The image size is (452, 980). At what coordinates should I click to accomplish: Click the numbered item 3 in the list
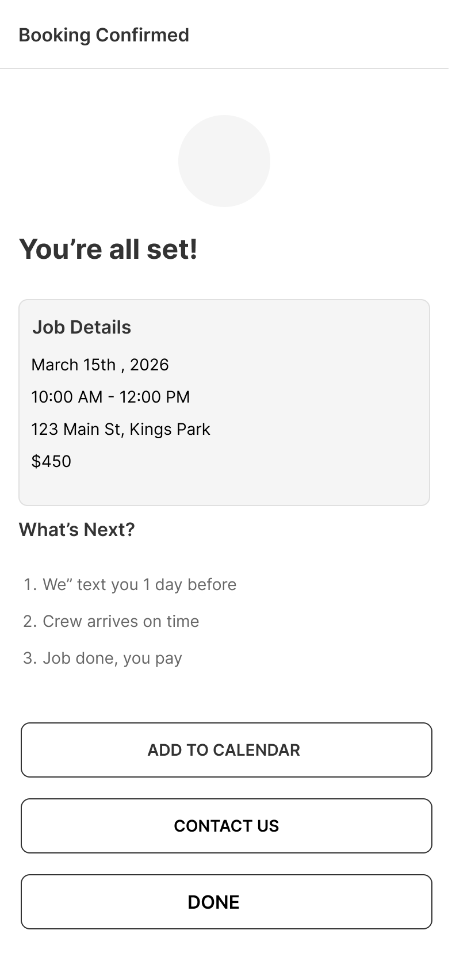pos(30,658)
